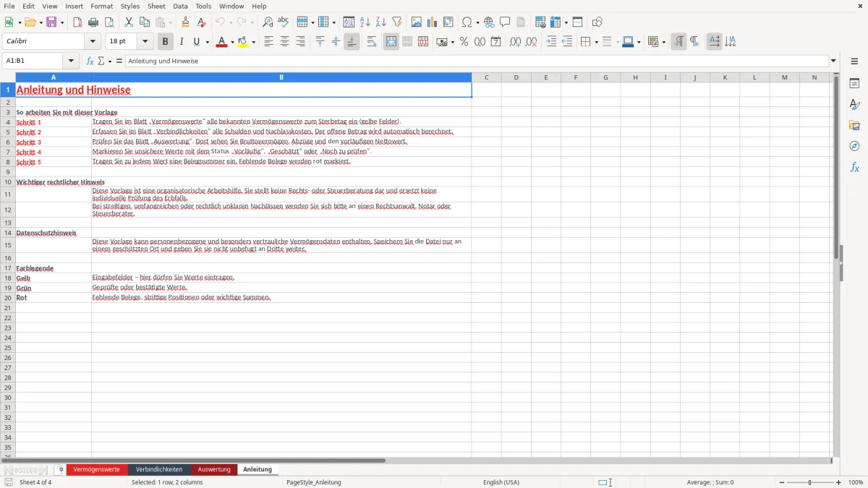This screenshot has width=868, height=488.
Task: Toggle Underline formatting
Action: pos(196,42)
